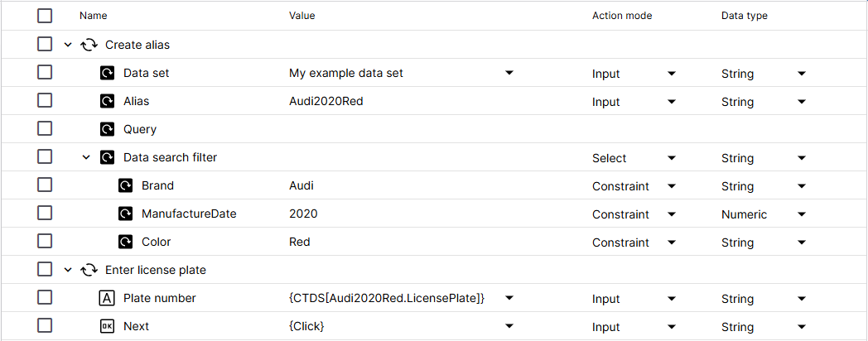The width and height of the screenshot is (868, 341).
Task: Collapse the Data search filter node
Action: [x=86, y=157]
